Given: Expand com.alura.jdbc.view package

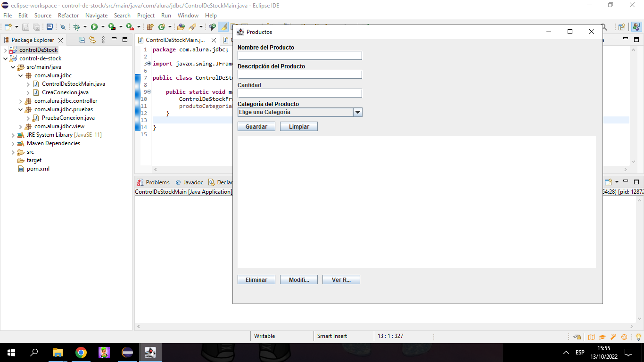Looking at the screenshot, I should [20, 126].
